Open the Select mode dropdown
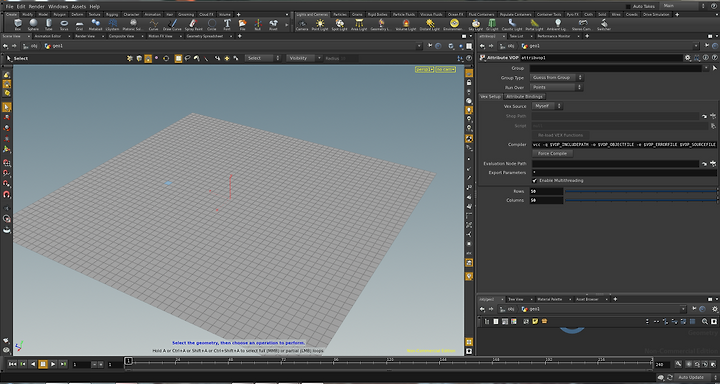Viewport: 720px width, 384px height. [263, 58]
